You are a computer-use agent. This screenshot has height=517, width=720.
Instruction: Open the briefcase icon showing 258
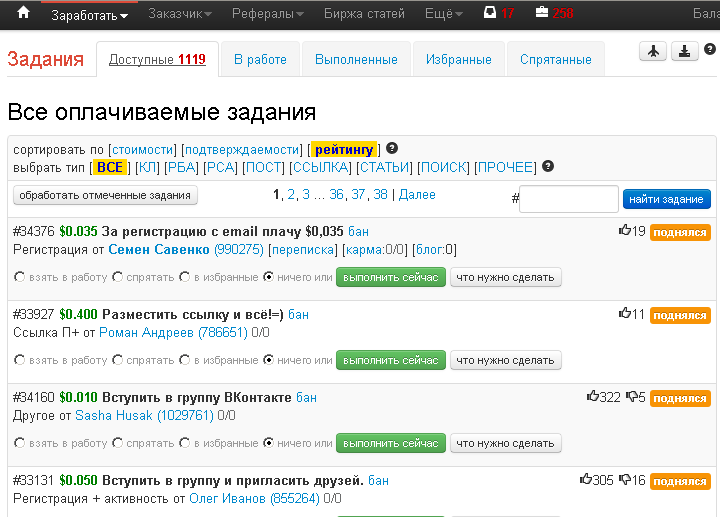(x=542, y=12)
